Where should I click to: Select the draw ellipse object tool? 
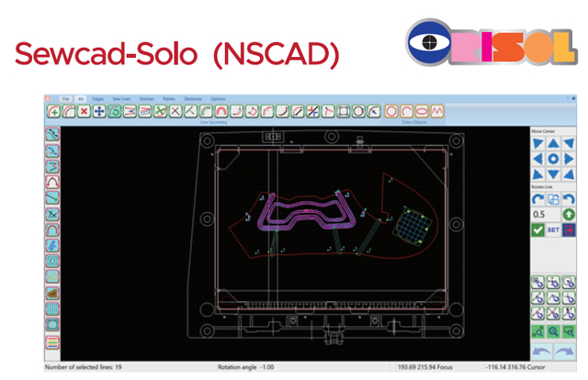pos(422,111)
